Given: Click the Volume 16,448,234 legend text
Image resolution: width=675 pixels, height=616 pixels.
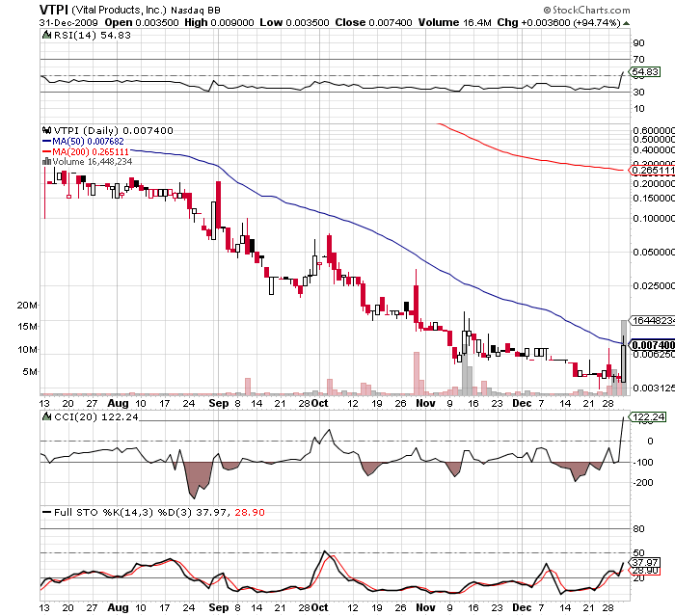Looking at the screenshot, I should point(93,162).
